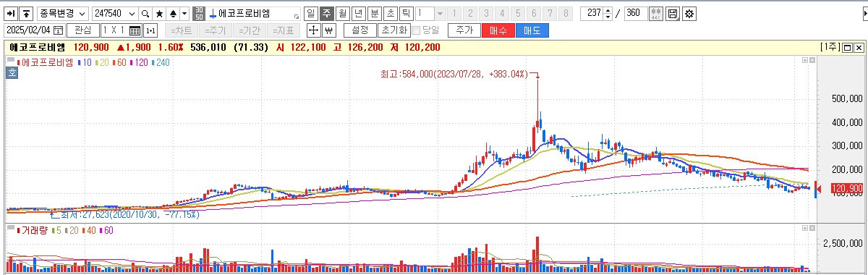Select the 년 yearly period button

[358, 14]
